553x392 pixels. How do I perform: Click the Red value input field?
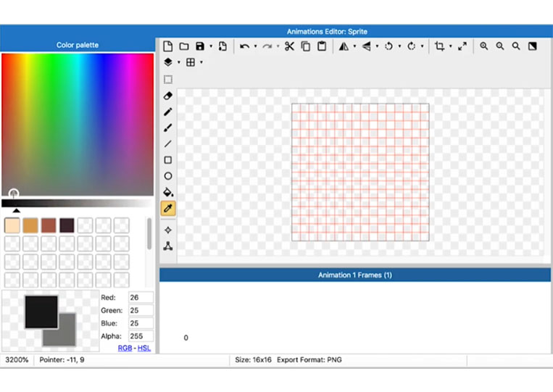(141, 298)
